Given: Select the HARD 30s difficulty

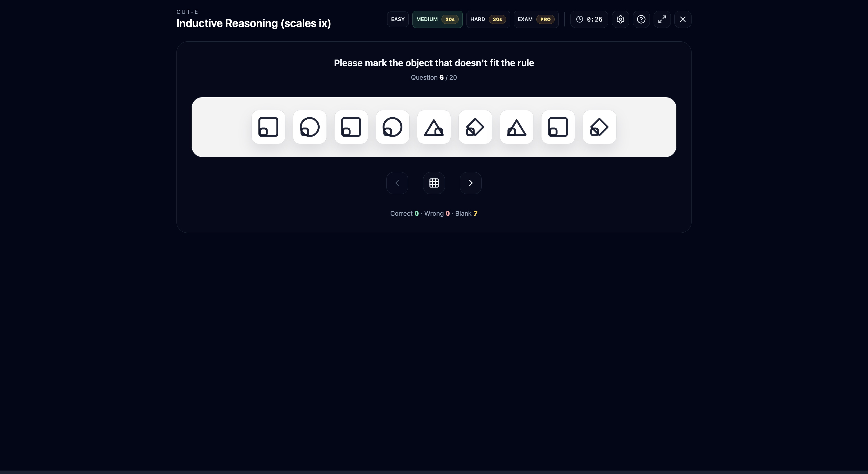Looking at the screenshot, I should pos(488,19).
